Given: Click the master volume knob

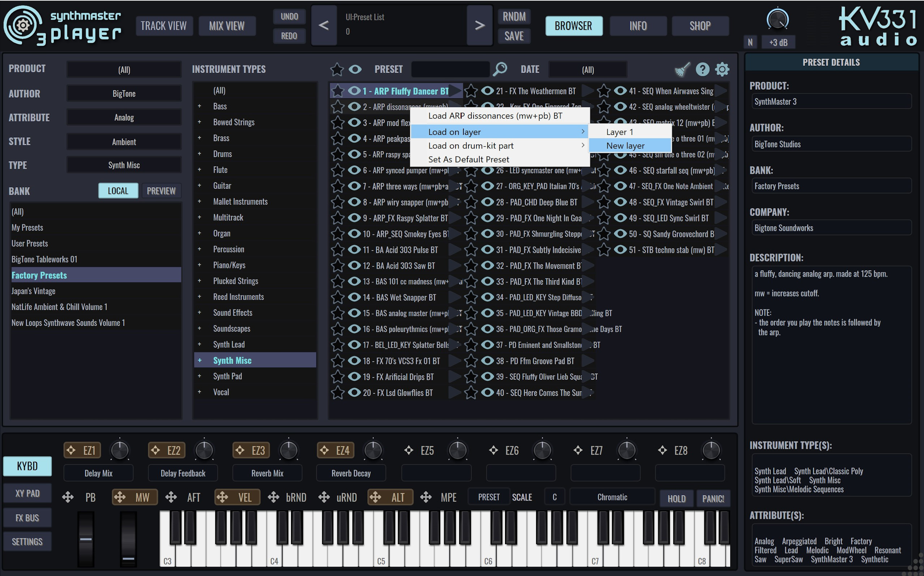Looking at the screenshot, I should click(x=777, y=19).
